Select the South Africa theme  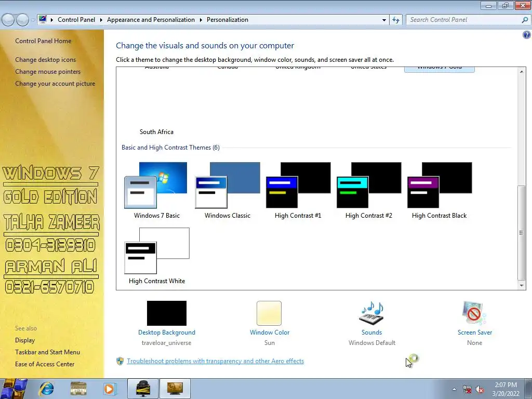[x=156, y=131]
